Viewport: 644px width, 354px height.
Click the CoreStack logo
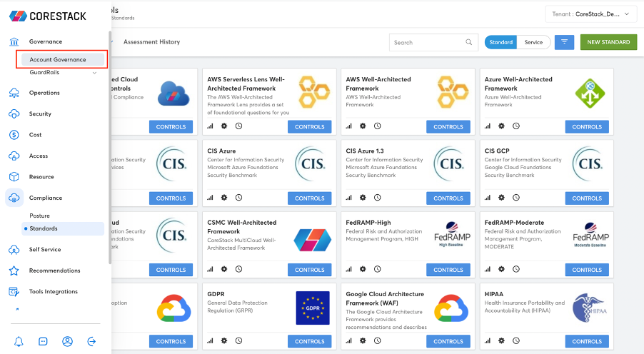(x=48, y=16)
